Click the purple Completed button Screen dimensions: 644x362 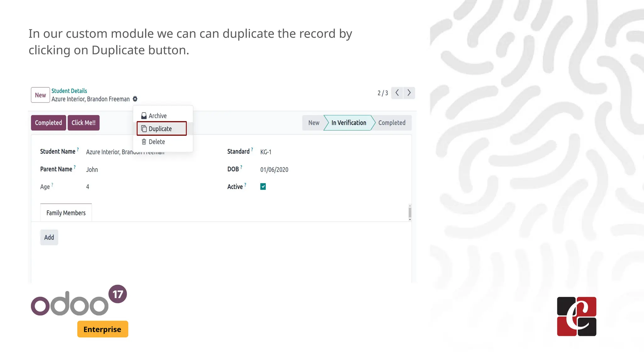point(48,123)
